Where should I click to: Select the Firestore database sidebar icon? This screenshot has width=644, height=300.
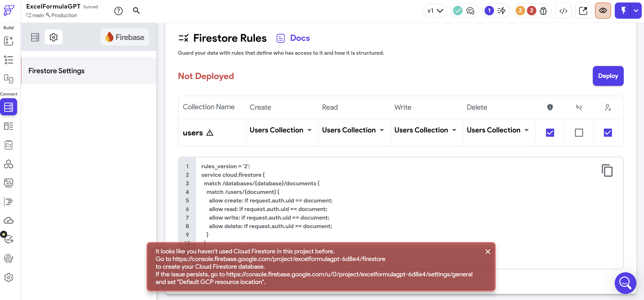pos(9,107)
